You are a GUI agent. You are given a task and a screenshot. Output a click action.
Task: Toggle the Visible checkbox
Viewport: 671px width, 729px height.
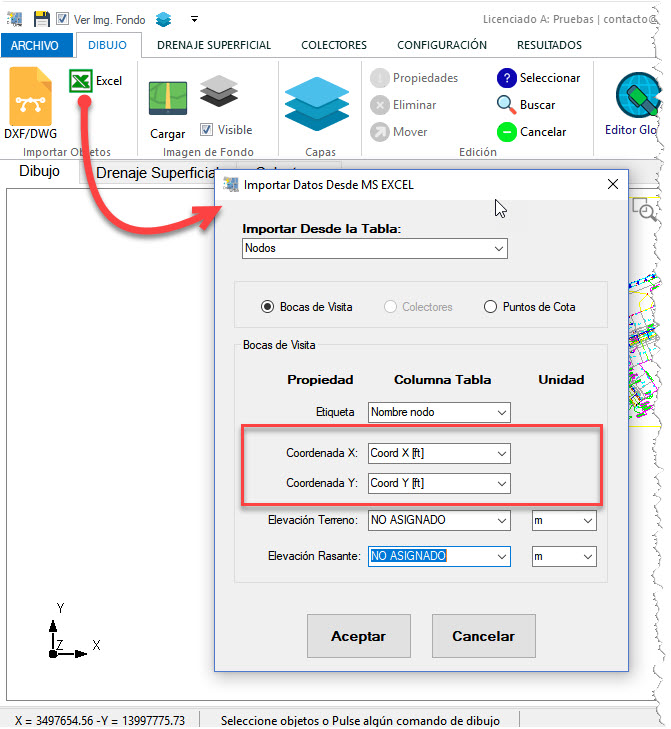coord(206,130)
